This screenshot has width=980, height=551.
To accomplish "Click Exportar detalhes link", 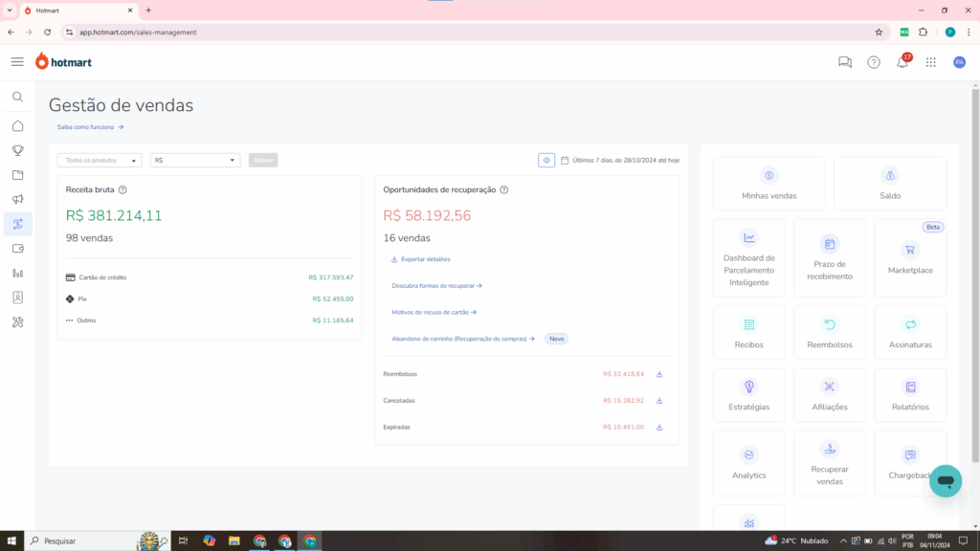I will pos(421,259).
